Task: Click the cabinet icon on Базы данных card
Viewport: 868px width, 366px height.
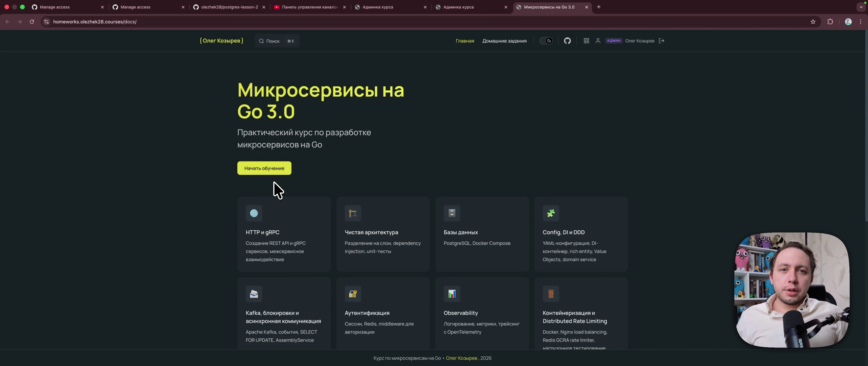Action: (452, 213)
